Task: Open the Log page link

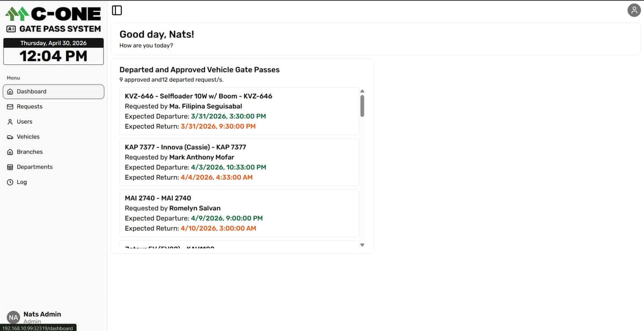Action: [53, 182]
